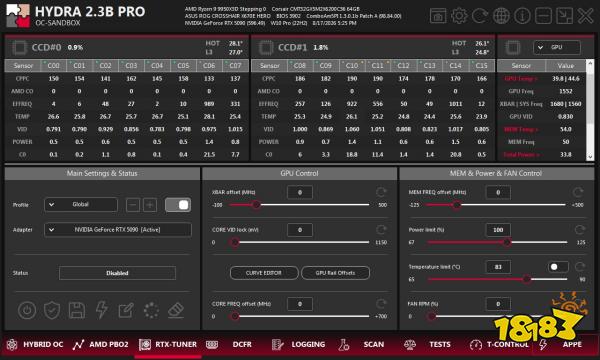Switch to HYBRID OC tab
Screen dimensions: 600x360
[35, 344]
